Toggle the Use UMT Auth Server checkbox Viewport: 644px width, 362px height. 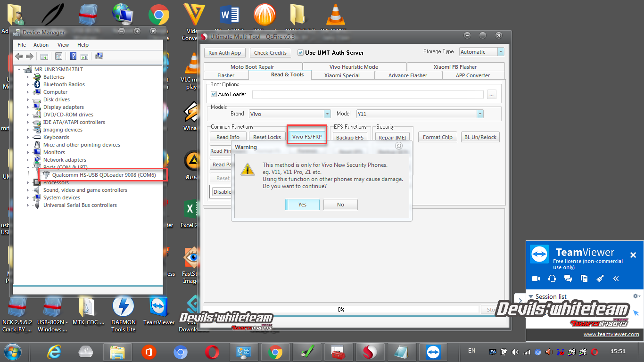pos(301,52)
